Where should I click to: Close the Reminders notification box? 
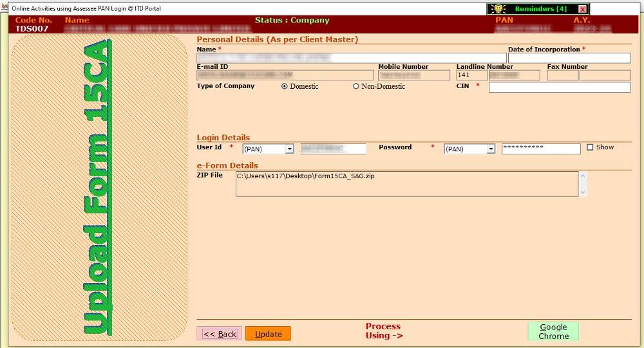coord(582,9)
